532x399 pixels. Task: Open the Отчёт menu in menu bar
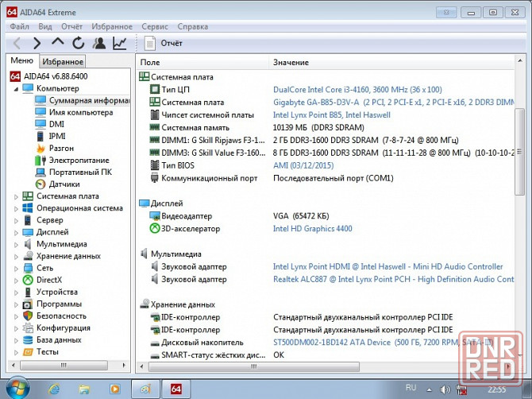[71, 26]
